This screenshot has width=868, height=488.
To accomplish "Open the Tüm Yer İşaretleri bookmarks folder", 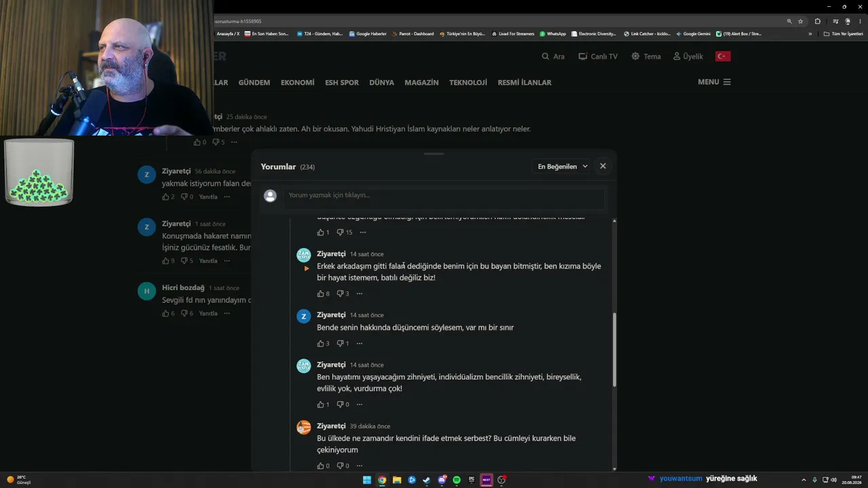I will tap(844, 34).
